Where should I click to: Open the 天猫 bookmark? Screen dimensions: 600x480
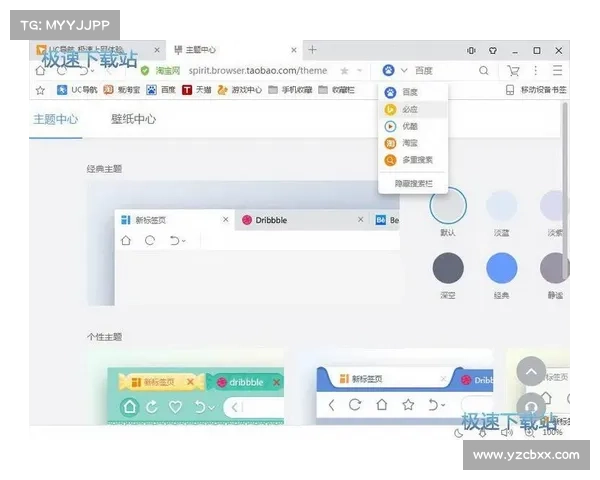pyautogui.click(x=197, y=90)
